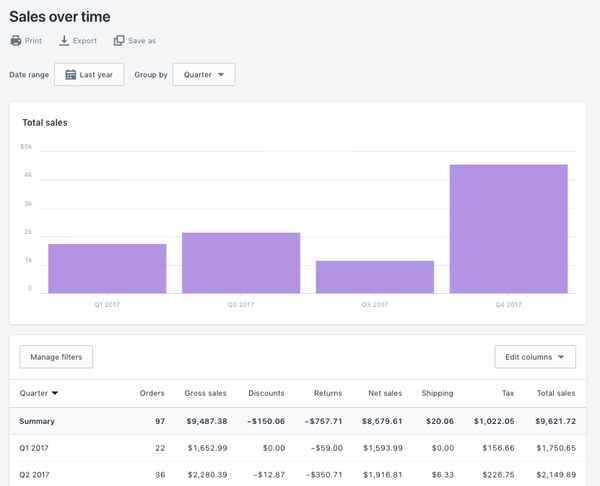The height and width of the screenshot is (486, 600).
Task: Click the Net sales column header
Action: point(385,393)
